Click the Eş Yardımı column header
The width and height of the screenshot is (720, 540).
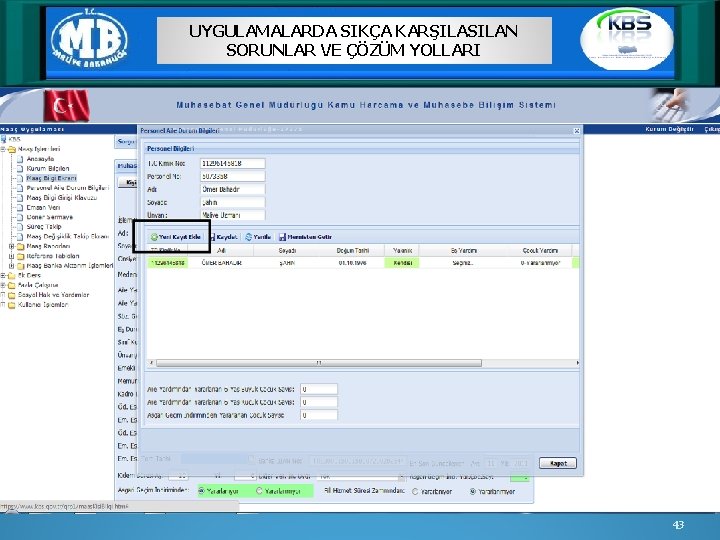464,251
